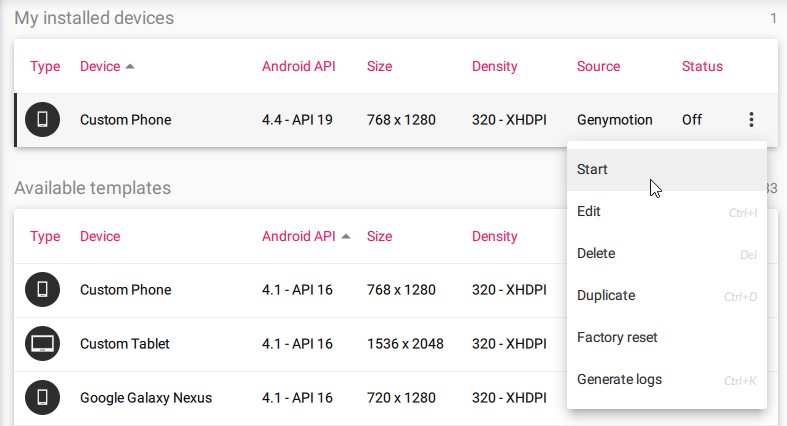The image size is (787, 426).
Task: Sort installed devices by Type column
Action: (45, 66)
